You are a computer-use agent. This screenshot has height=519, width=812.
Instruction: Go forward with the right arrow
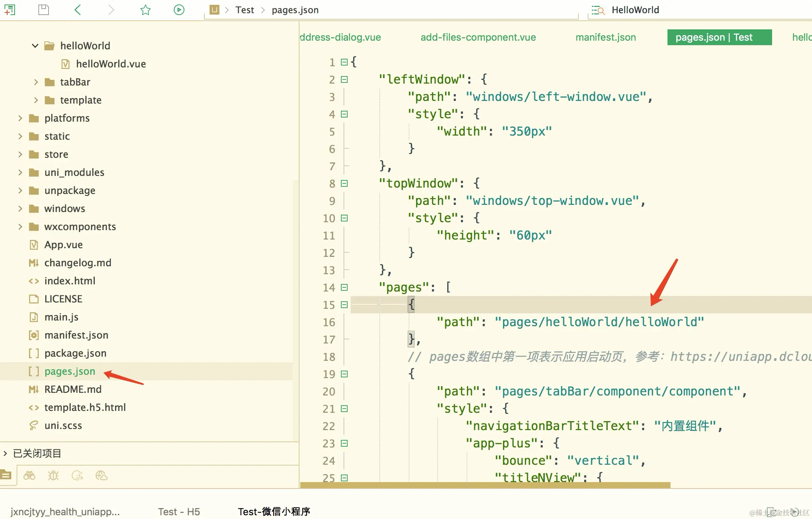(111, 10)
